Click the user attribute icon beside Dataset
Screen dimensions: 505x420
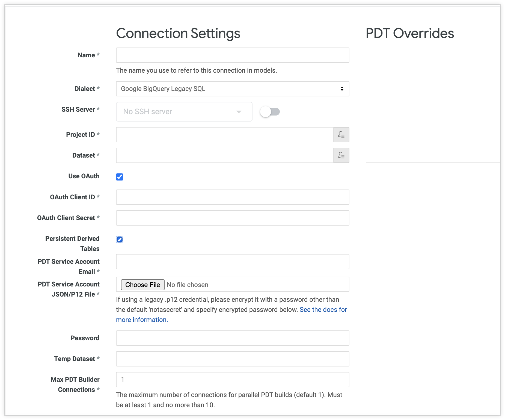pos(341,155)
